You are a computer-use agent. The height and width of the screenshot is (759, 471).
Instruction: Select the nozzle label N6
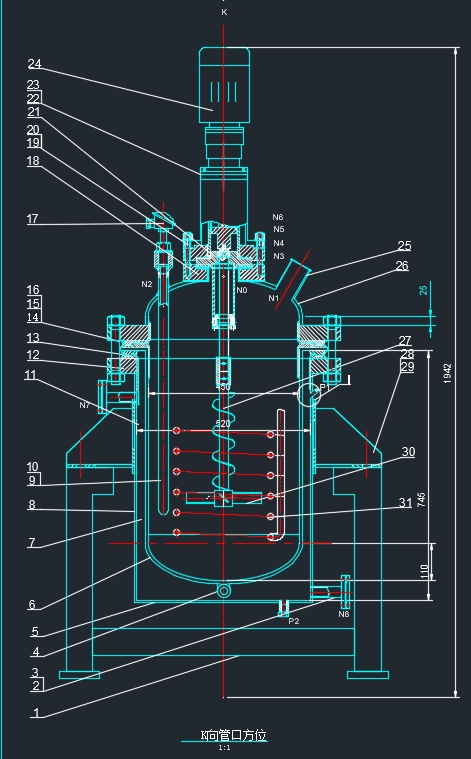[278, 217]
